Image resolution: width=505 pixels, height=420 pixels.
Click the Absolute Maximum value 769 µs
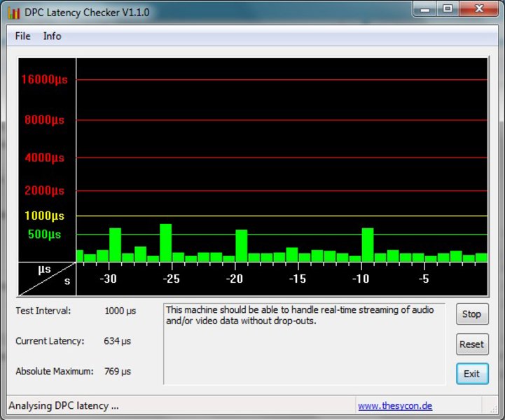118,372
